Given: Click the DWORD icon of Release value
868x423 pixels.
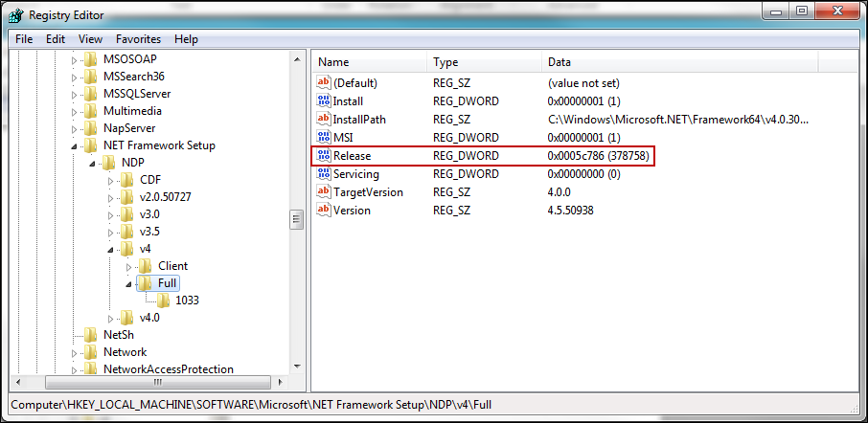Looking at the screenshot, I should [x=323, y=156].
